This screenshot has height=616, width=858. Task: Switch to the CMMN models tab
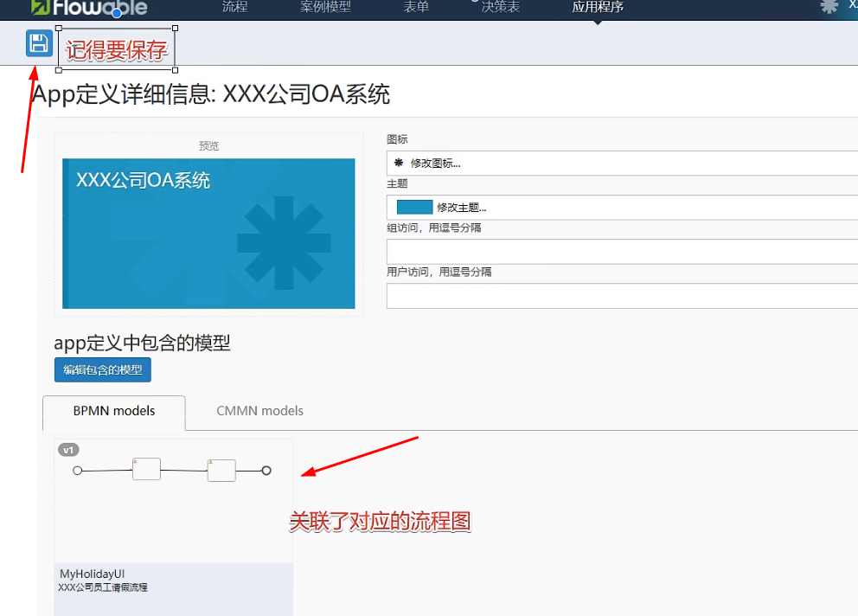click(x=260, y=411)
